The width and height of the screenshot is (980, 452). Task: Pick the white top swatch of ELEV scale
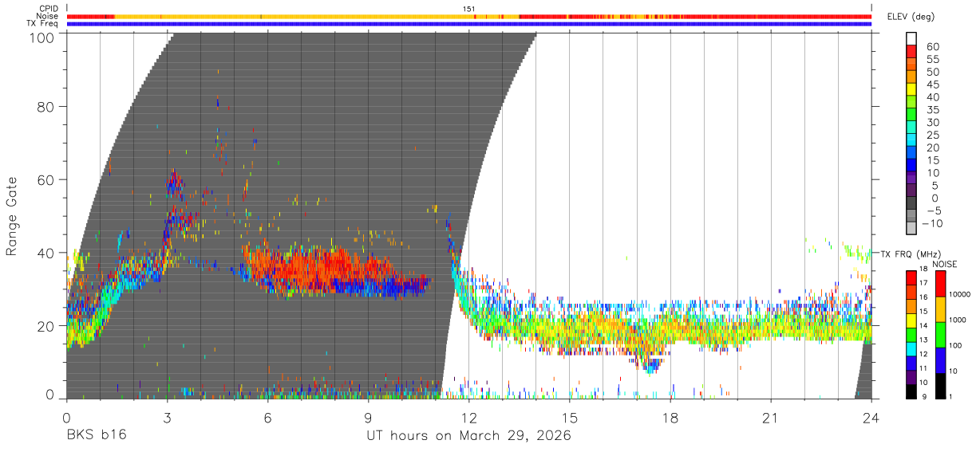pyautogui.click(x=911, y=39)
